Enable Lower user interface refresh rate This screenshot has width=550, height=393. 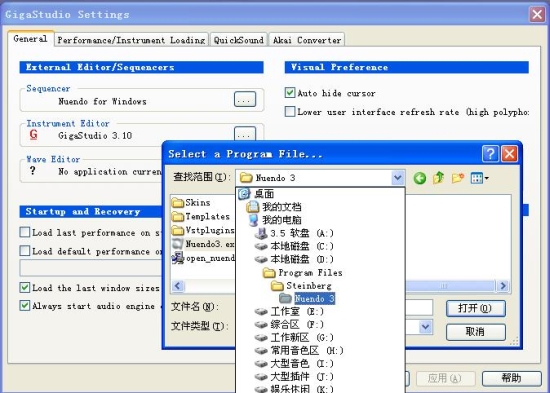coord(290,112)
